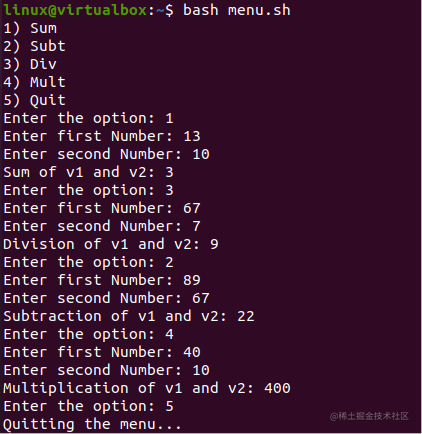Viewport: 422px width, 434px height.
Task: Click the 'Multiplication of v1 and v2: 400' line
Action: 147,388
